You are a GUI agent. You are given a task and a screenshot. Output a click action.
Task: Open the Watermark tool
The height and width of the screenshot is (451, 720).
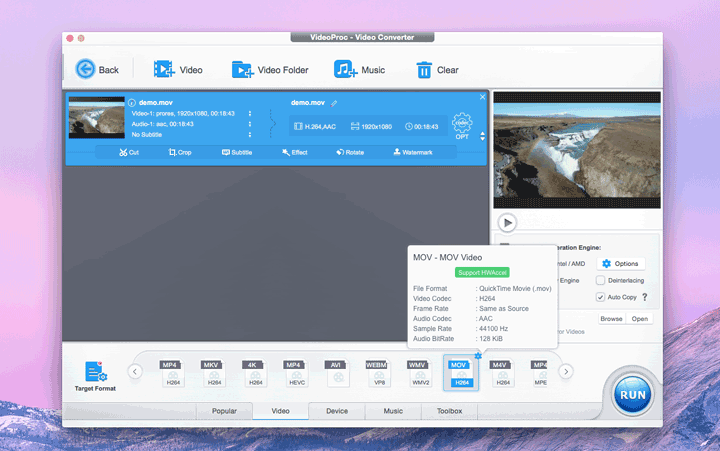[413, 152]
